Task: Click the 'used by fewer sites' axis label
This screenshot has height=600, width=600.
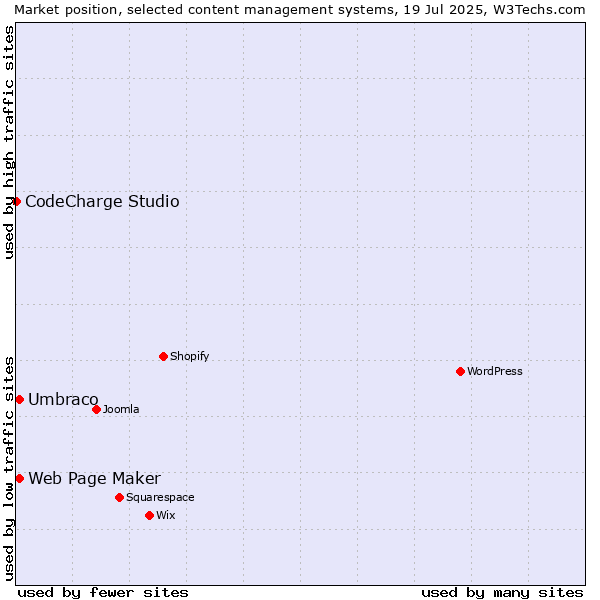Action: tap(103, 593)
